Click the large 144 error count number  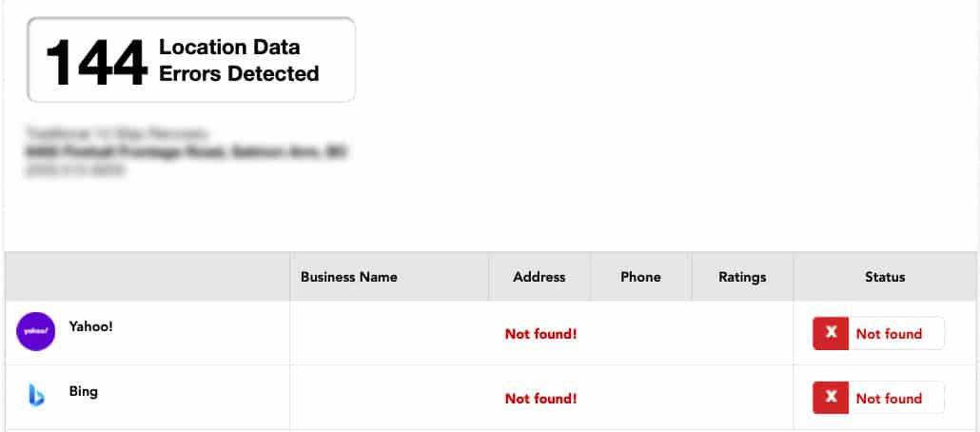coord(97,62)
